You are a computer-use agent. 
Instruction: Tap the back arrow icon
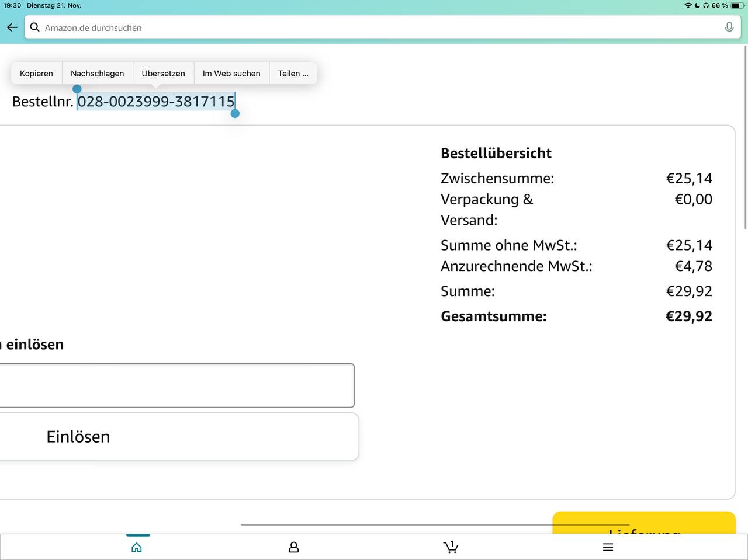pos(12,27)
